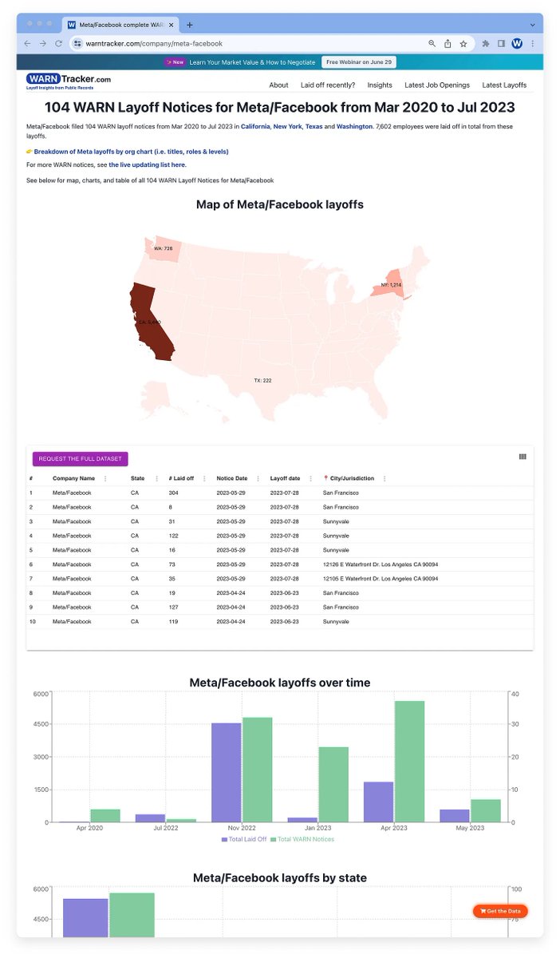
Task: Open the Insights menu item
Action: (380, 85)
